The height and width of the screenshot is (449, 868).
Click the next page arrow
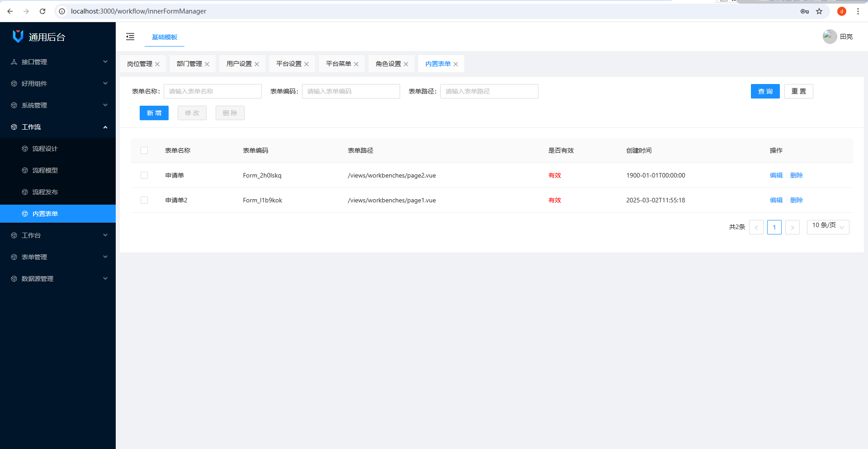click(792, 227)
